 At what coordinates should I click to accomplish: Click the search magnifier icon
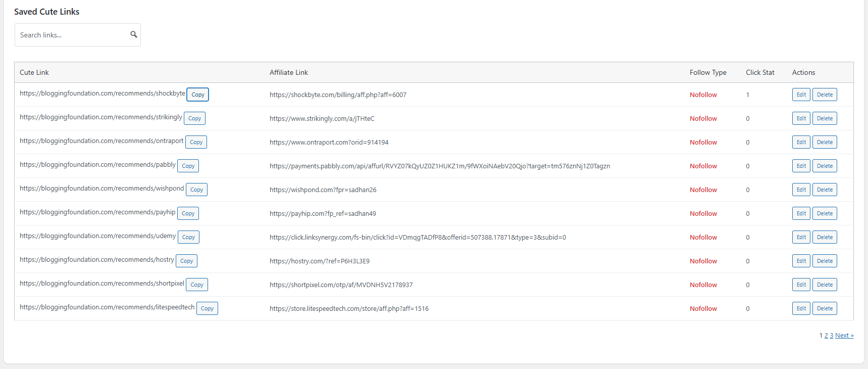coord(134,34)
